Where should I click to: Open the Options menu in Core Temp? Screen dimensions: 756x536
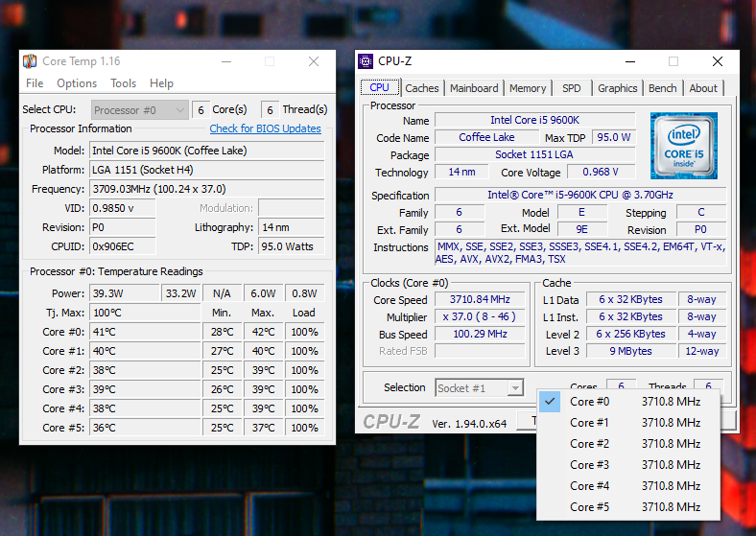point(77,83)
